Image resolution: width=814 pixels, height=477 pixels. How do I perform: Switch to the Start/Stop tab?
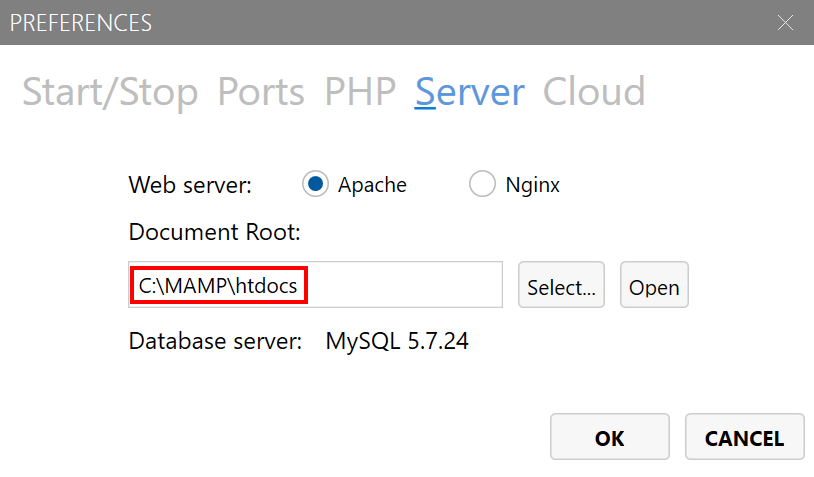coord(110,92)
